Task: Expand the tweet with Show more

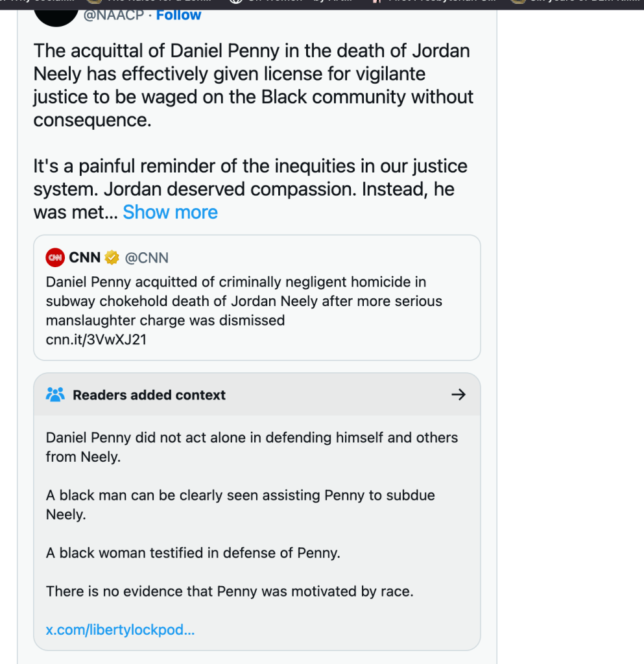Action: pyautogui.click(x=170, y=212)
